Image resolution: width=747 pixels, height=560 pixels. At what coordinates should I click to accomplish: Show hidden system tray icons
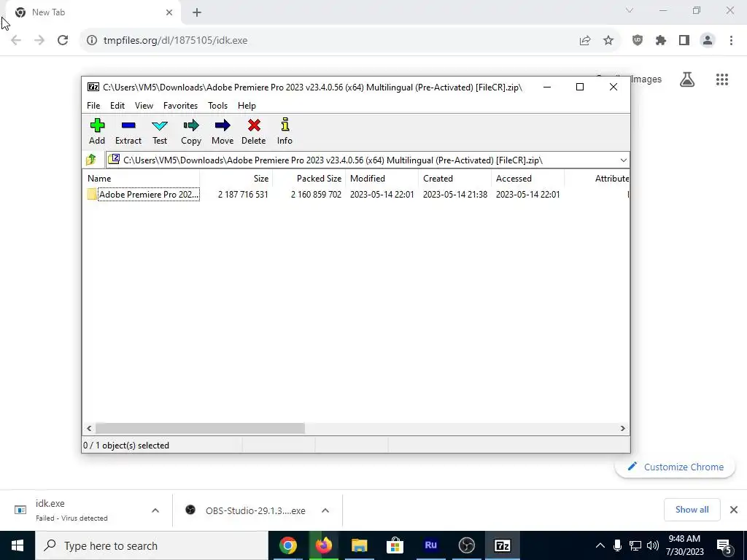pos(600,545)
